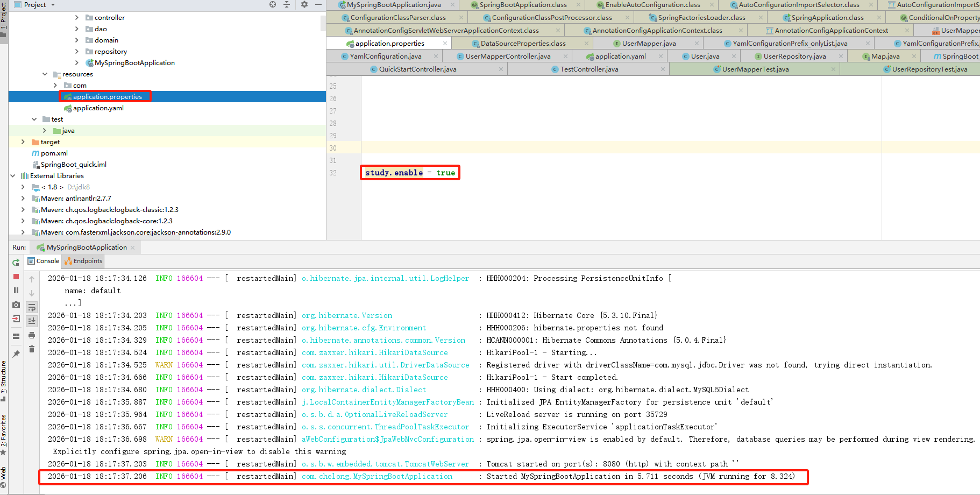Toggle the Web tool window stripe
Screen dimensions: 980x495
click(x=4, y=478)
